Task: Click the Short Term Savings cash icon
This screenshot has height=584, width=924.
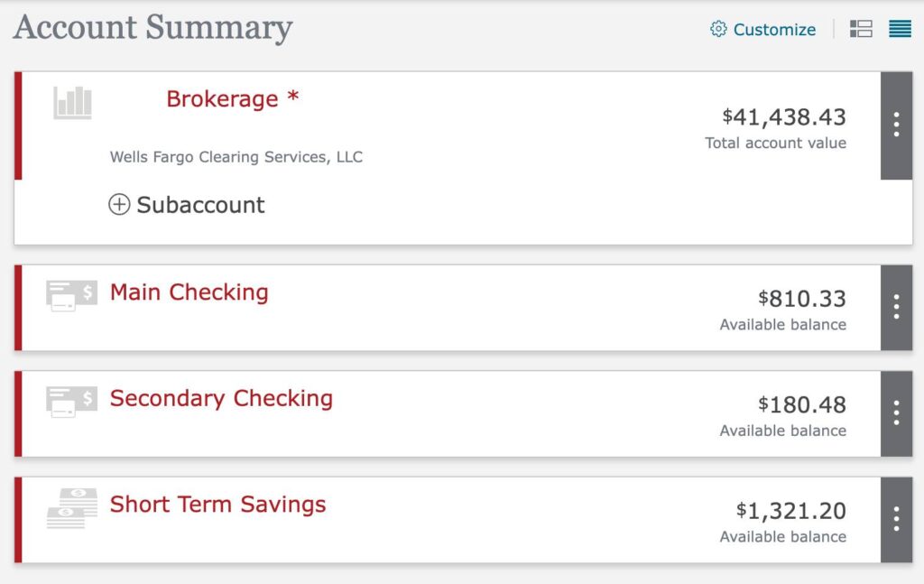Action: [x=71, y=507]
